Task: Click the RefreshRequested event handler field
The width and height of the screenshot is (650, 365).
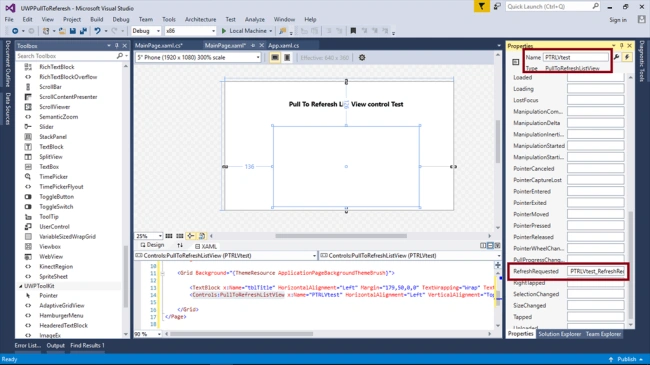Action: (x=596, y=271)
